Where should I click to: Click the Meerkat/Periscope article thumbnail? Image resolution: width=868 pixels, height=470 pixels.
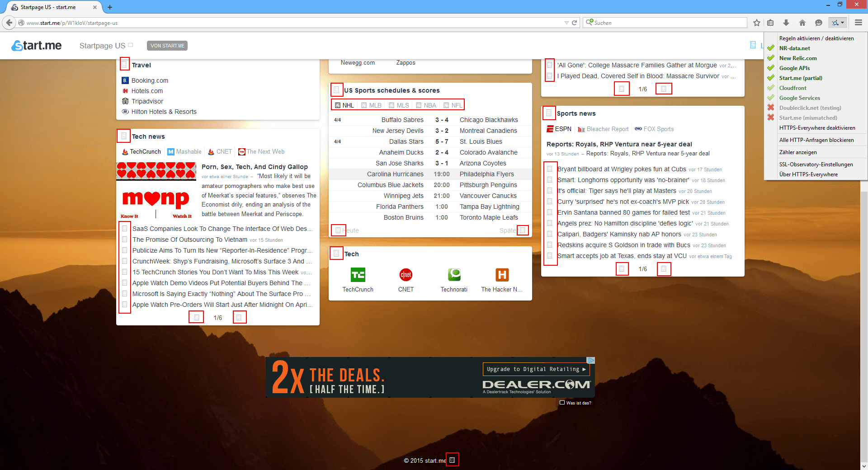point(156,191)
